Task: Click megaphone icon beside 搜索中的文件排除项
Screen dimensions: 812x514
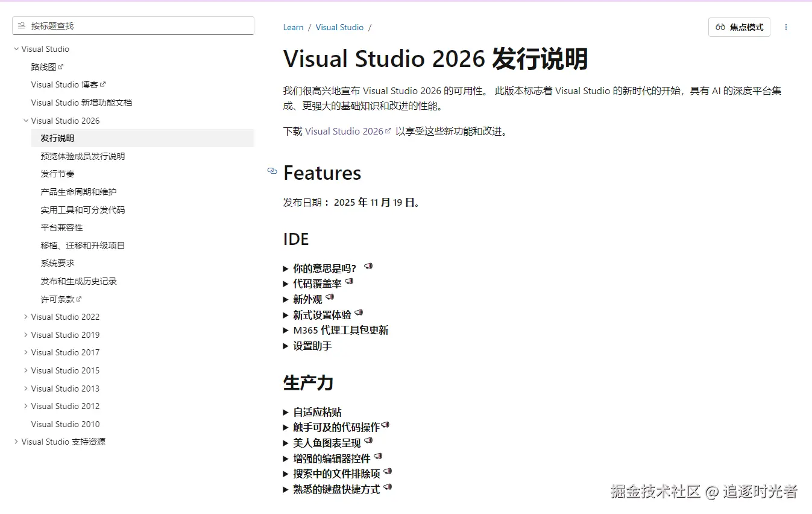Action: (x=388, y=472)
